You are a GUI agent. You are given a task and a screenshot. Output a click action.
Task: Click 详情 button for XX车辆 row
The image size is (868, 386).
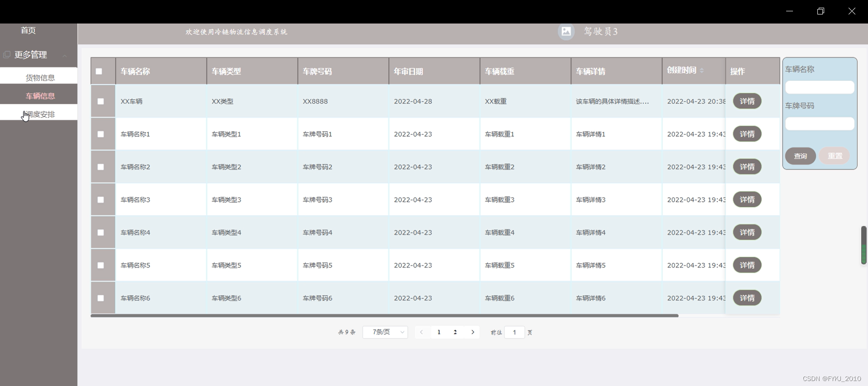click(747, 101)
